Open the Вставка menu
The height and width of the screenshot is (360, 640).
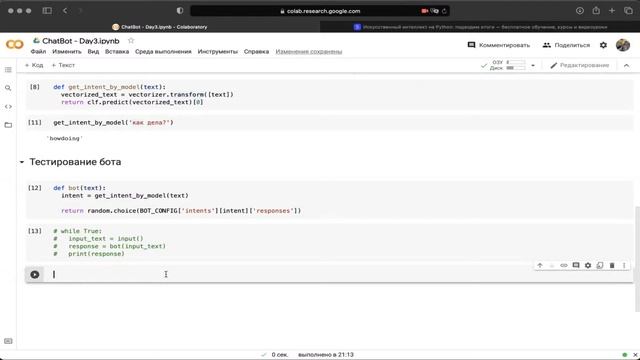click(117, 51)
